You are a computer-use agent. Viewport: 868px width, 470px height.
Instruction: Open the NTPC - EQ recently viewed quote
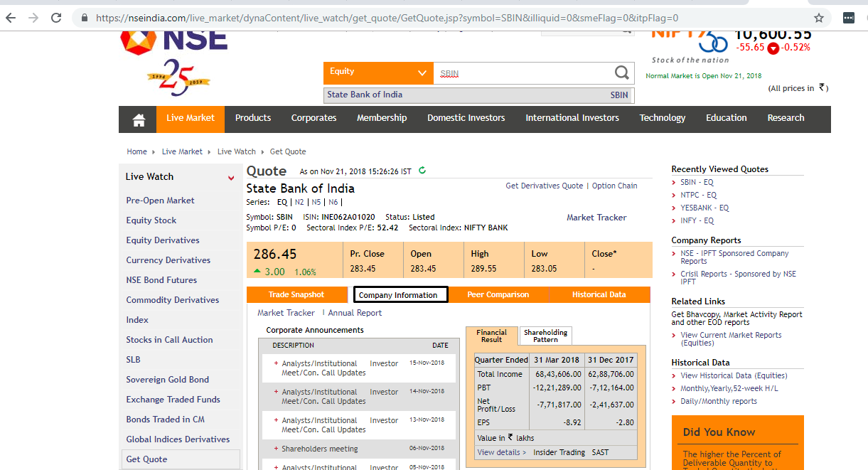click(x=698, y=195)
